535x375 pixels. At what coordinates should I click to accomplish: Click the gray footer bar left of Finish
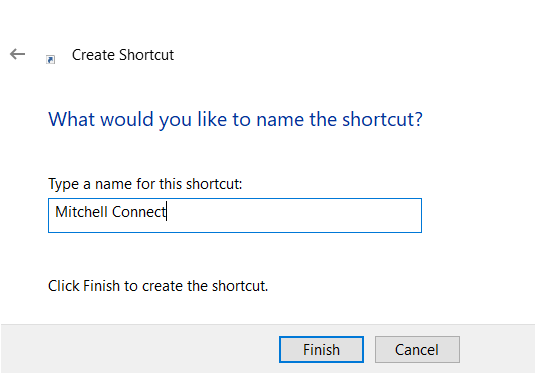click(x=140, y=349)
